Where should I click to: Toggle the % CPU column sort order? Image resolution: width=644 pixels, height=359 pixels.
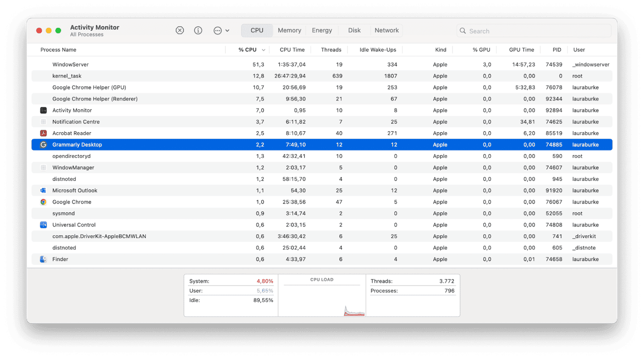[248, 50]
